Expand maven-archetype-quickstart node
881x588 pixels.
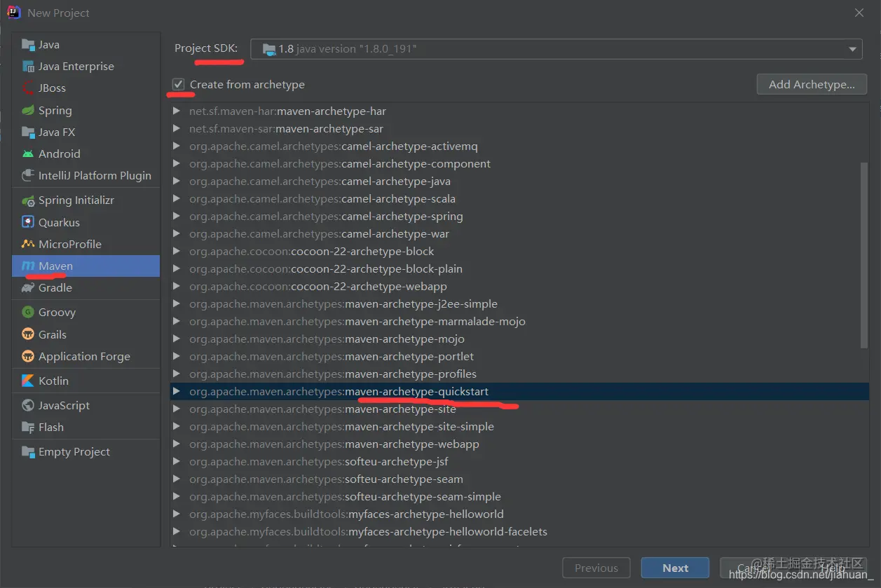[x=177, y=391]
